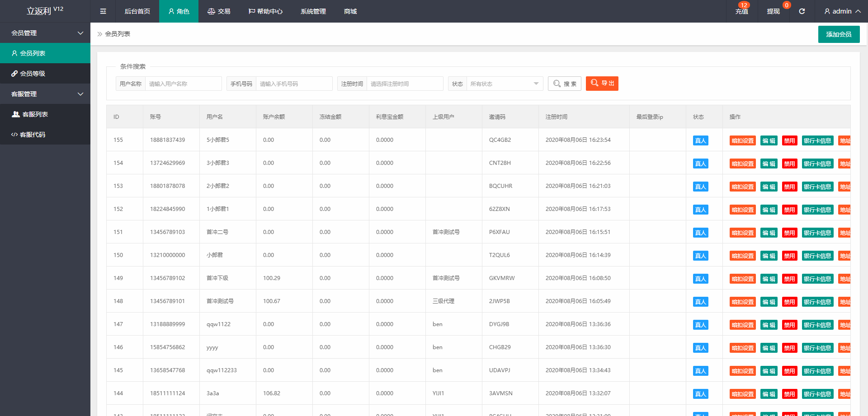Open 充值 with the 12 badge

click(742, 11)
